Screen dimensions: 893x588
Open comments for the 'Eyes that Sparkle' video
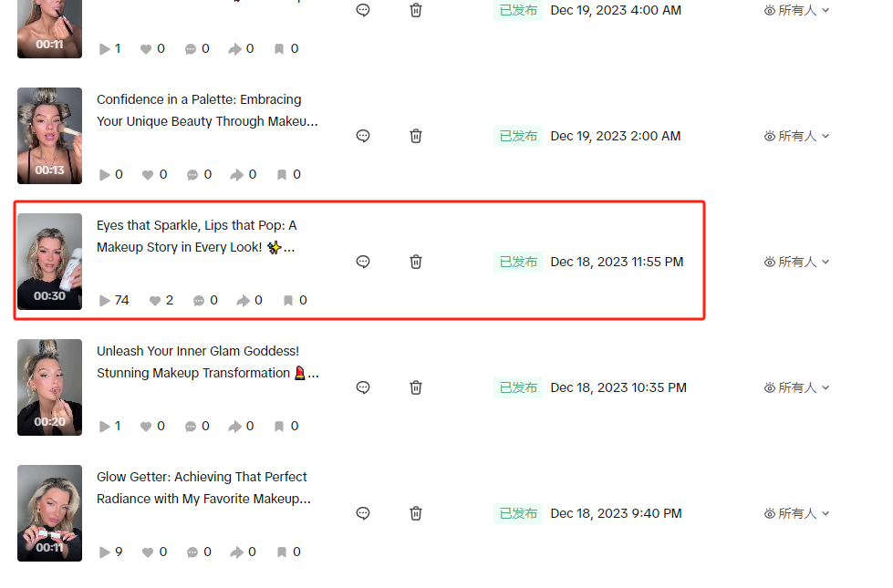coord(363,262)
